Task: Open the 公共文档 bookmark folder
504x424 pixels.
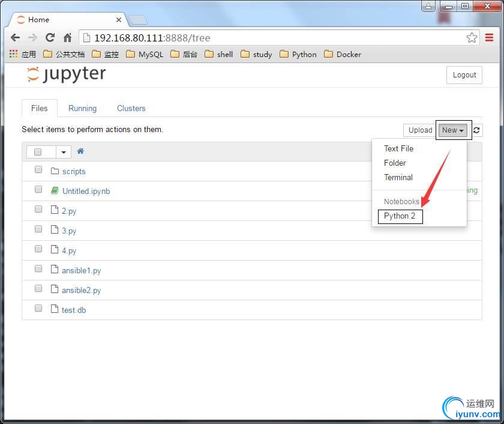Action: click(x=64, y=54)
